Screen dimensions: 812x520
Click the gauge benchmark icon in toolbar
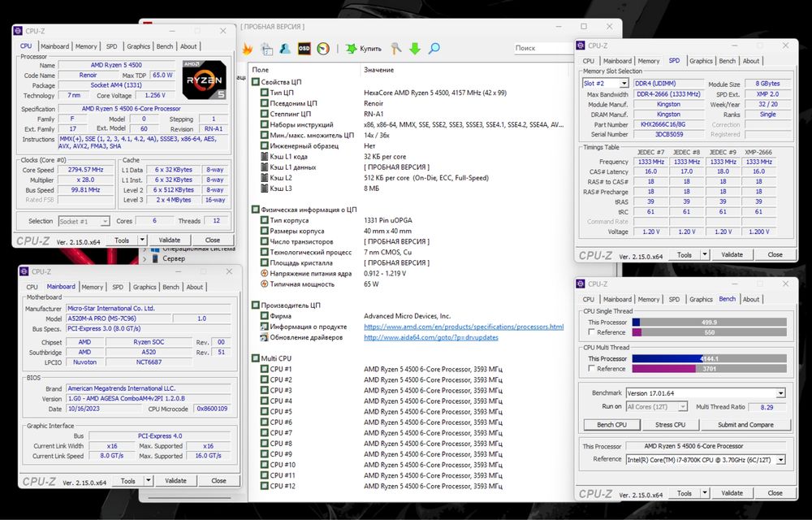324,49
